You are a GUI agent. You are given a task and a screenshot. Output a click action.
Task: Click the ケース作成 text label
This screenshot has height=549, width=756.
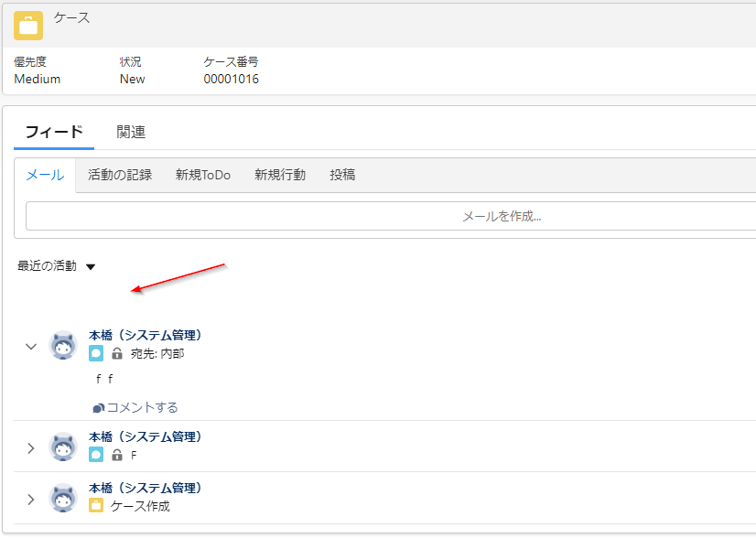tap(140, 506)
